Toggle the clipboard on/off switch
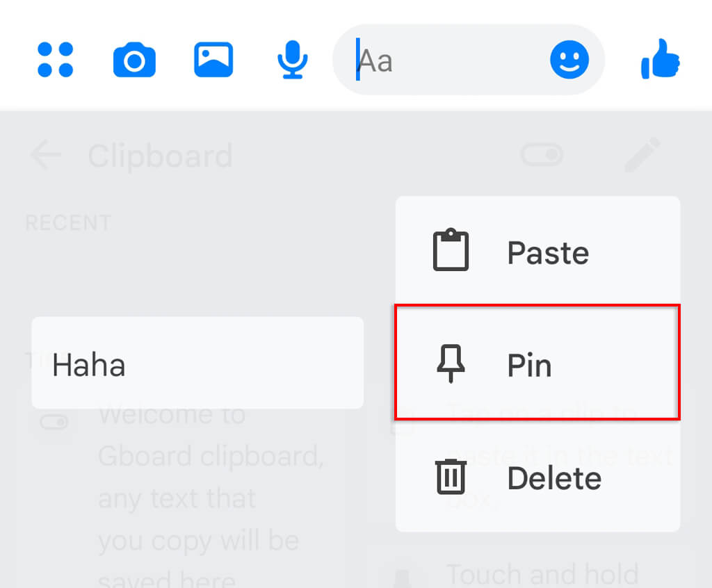This screenshot has height=588, width=712. click(542, 156)
